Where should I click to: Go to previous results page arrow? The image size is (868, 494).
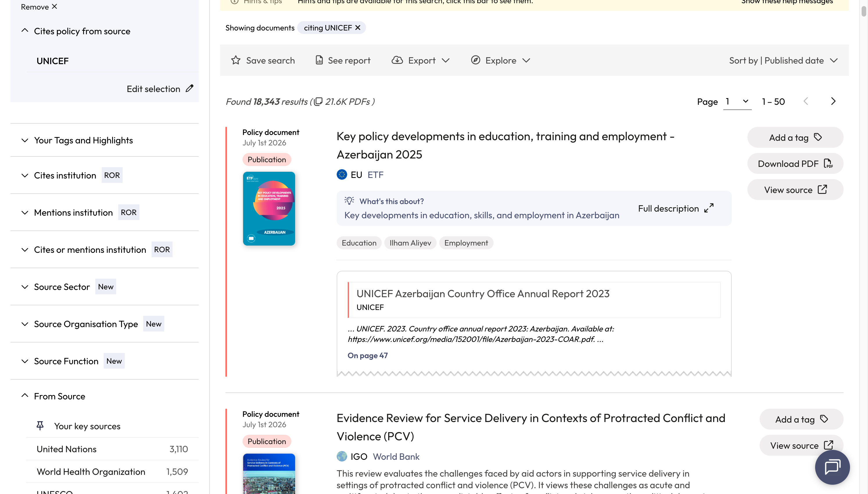806,102
